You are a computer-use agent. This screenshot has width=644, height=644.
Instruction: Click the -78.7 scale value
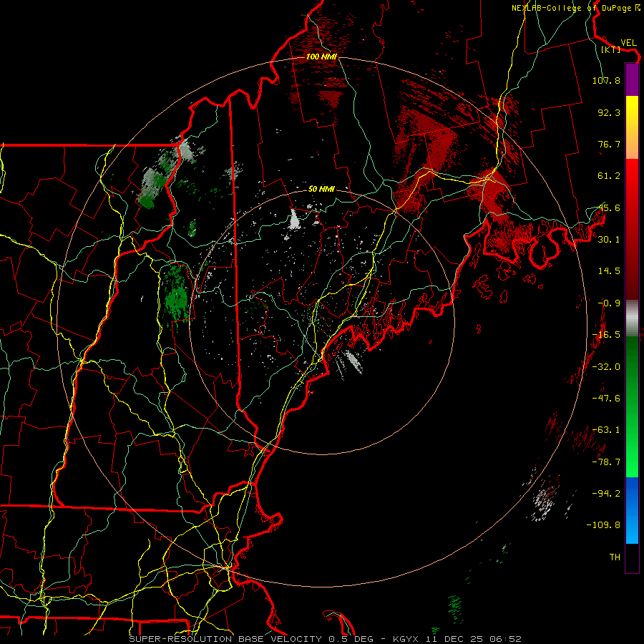[606, 462]
